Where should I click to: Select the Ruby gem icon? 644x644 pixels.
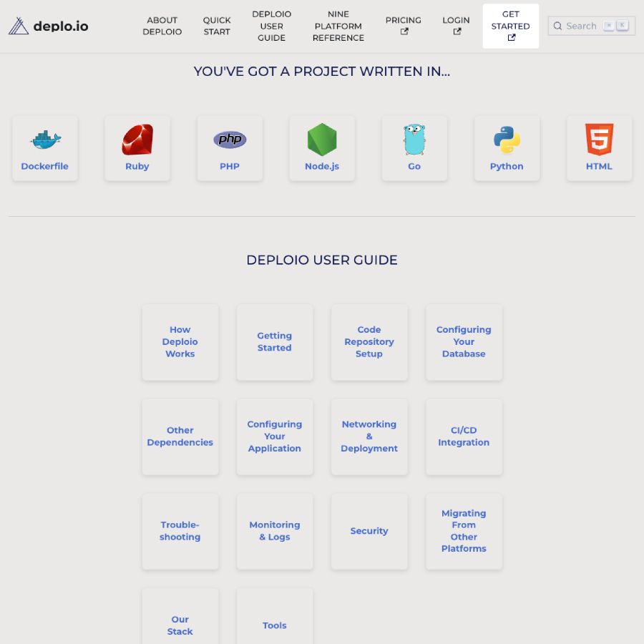137,140
